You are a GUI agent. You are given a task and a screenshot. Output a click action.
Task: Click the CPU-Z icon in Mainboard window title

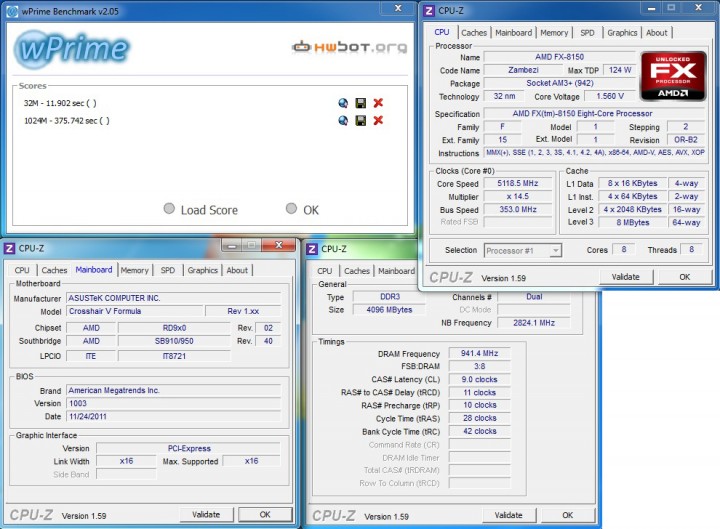(x=9, y=248)
